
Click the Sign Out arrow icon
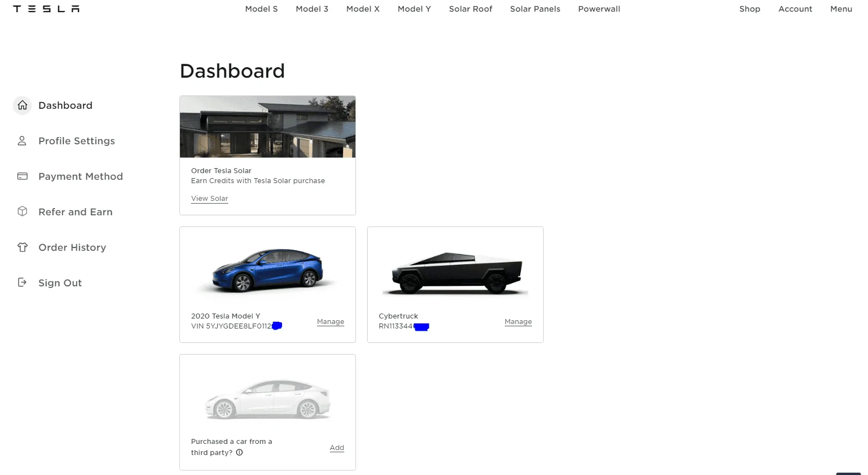(22, 282)
